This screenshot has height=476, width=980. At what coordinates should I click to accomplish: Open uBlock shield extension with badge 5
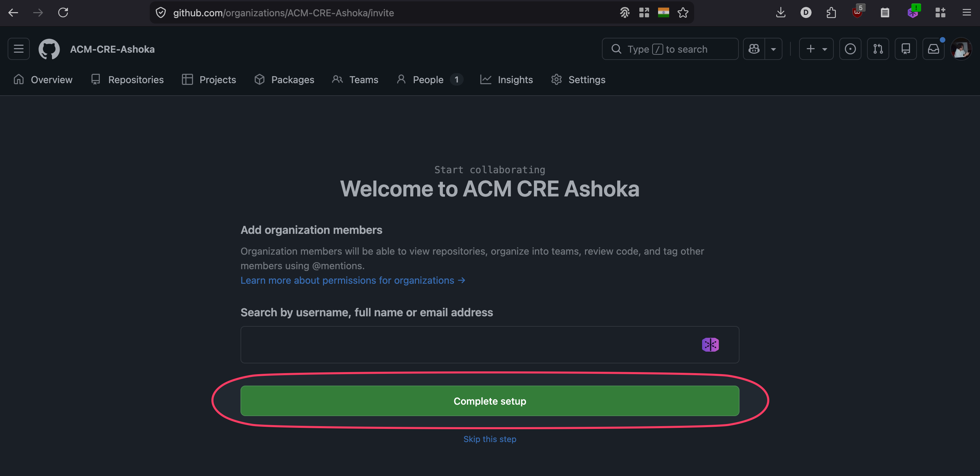tap(857, 11)
